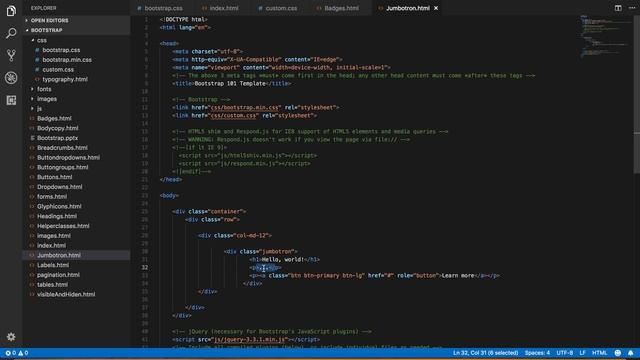Place cursor in Hello, world! heading text
Viewport: 640px width, 360px height.
pos(282,260)
